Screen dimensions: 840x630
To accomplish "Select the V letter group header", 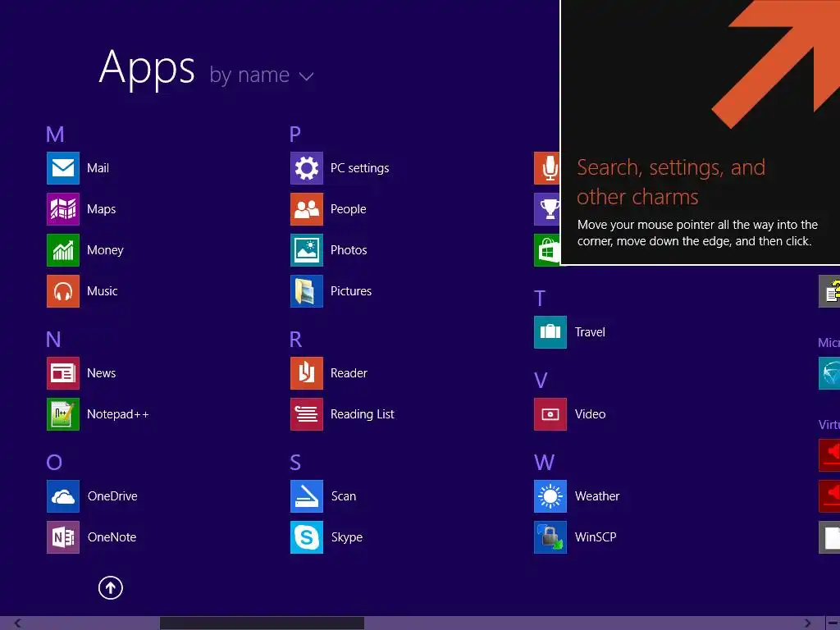I will pyautogui.click(x=541, y=381).
